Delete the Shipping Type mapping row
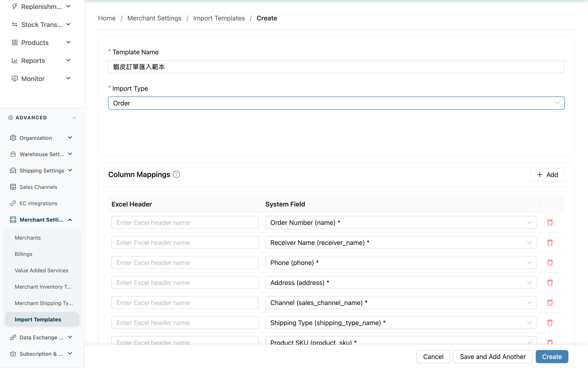Screen dimensions: 588x368 coord(550,322)
